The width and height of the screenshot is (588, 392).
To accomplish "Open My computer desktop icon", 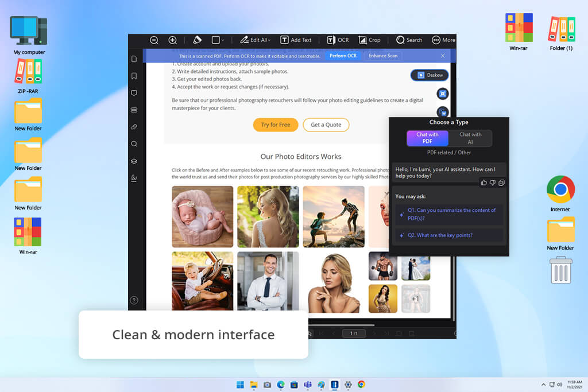I will (x=29, y=36).
